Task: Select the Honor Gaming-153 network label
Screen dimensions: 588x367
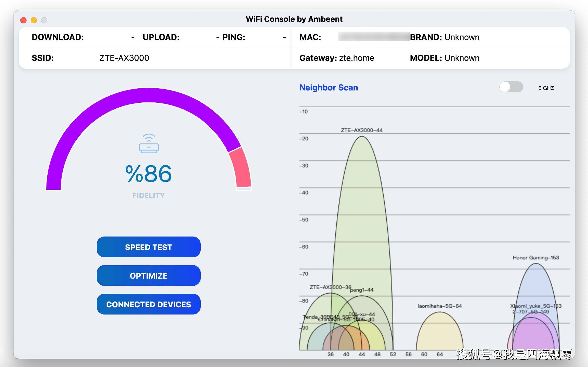Action: pos(535,258)
